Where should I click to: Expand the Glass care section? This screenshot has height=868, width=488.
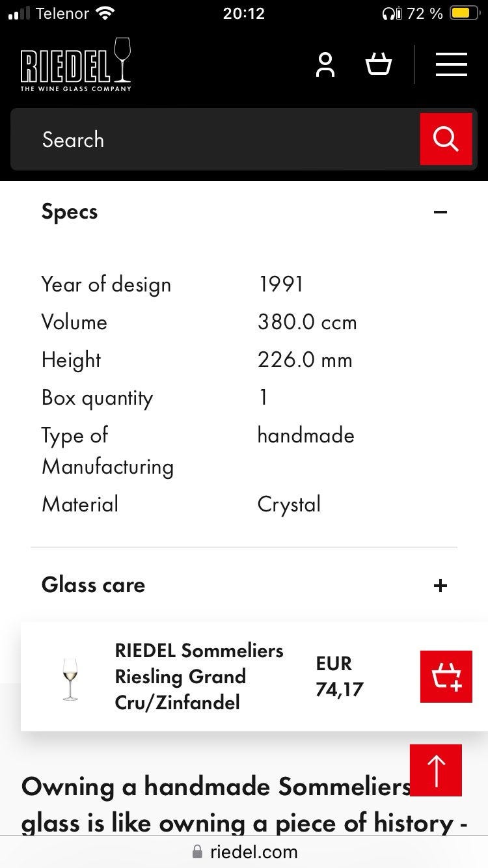click(x=441, y=585)
